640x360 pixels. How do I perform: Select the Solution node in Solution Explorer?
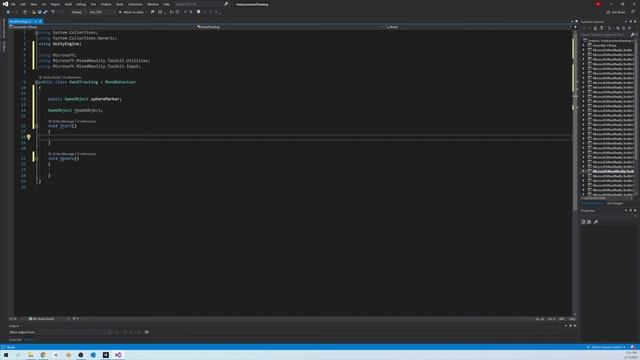609,41
